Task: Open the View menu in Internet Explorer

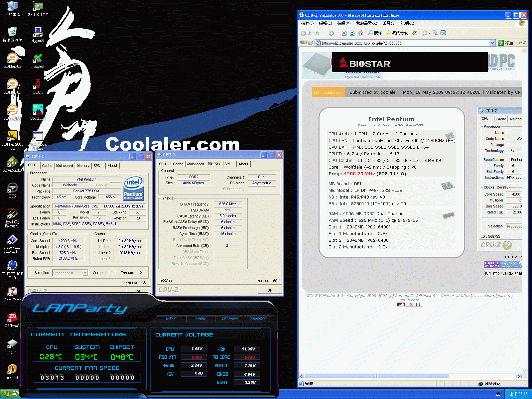Action: pos(344,23)
